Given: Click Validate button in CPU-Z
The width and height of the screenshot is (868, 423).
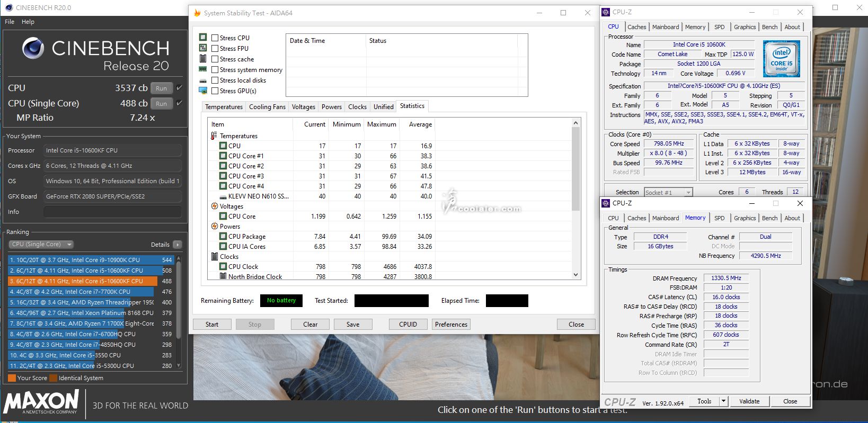Looking at the screenshot, I should coord(749,401).
